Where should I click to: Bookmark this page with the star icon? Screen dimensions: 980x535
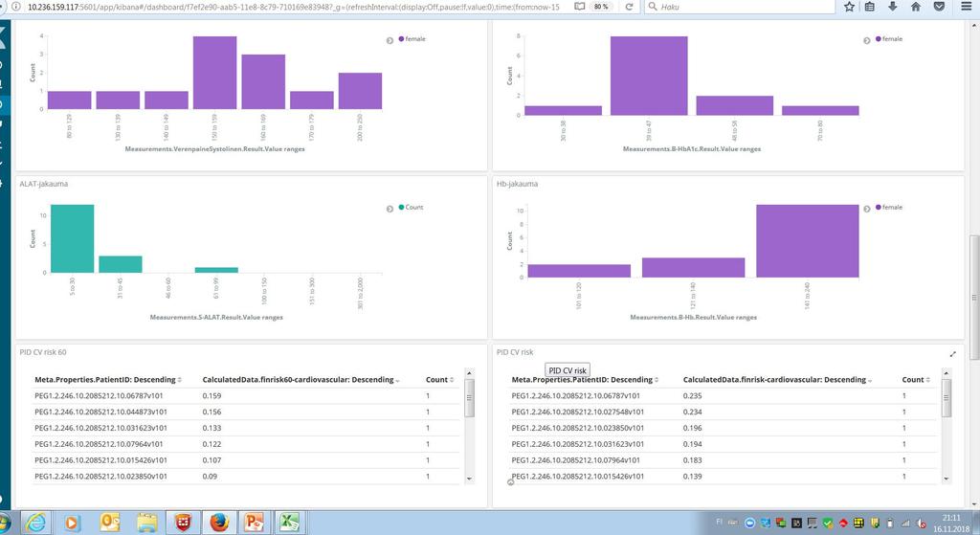click(849, 7)
